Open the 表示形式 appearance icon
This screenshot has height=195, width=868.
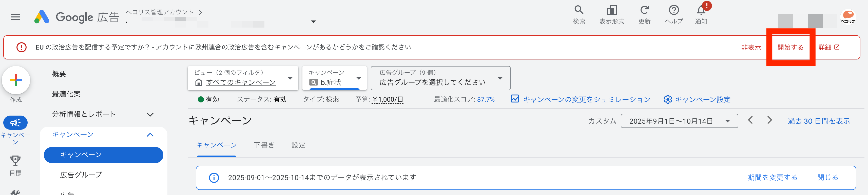coord(611,10)
